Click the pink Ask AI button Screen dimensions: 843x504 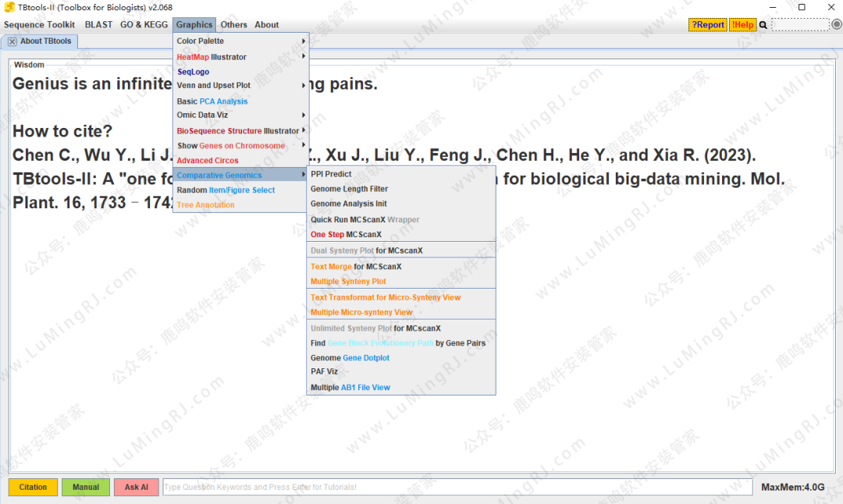pyautogui.click(x=136, y=488)
